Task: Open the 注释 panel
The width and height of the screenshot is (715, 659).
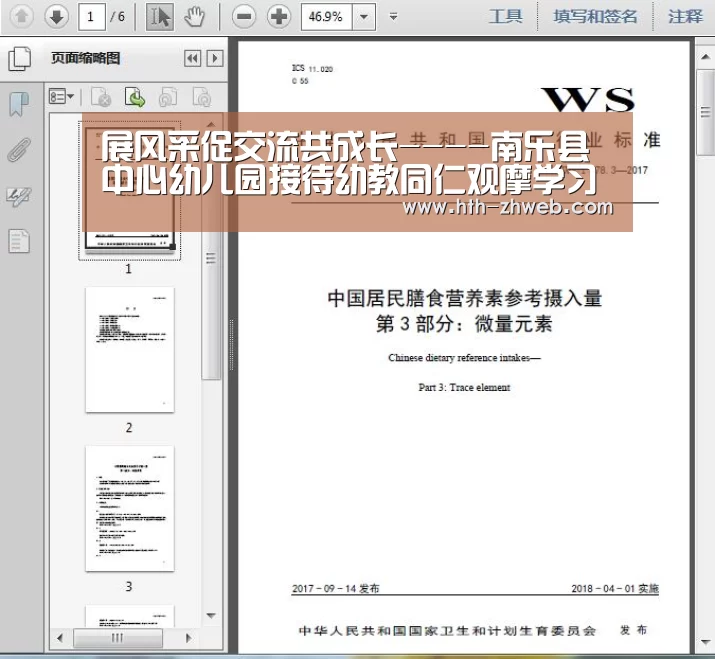Action: coord(685,17)
